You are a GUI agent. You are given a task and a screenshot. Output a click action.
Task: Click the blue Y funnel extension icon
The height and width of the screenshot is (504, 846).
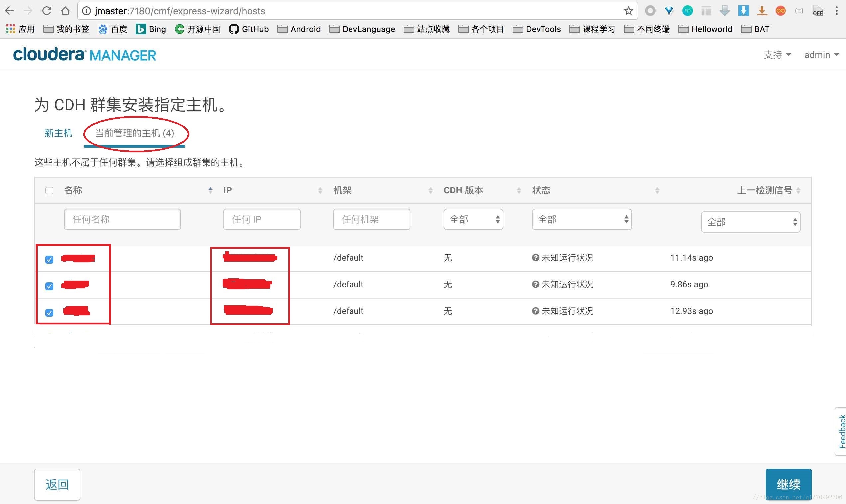point(669,11)
